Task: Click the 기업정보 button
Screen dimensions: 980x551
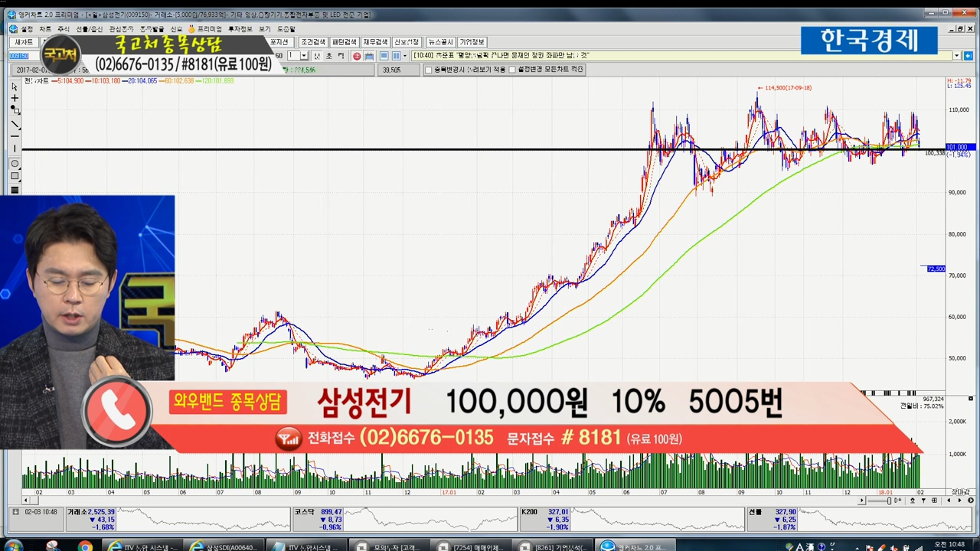Action: pyautogui.click(x=472, y=42)
